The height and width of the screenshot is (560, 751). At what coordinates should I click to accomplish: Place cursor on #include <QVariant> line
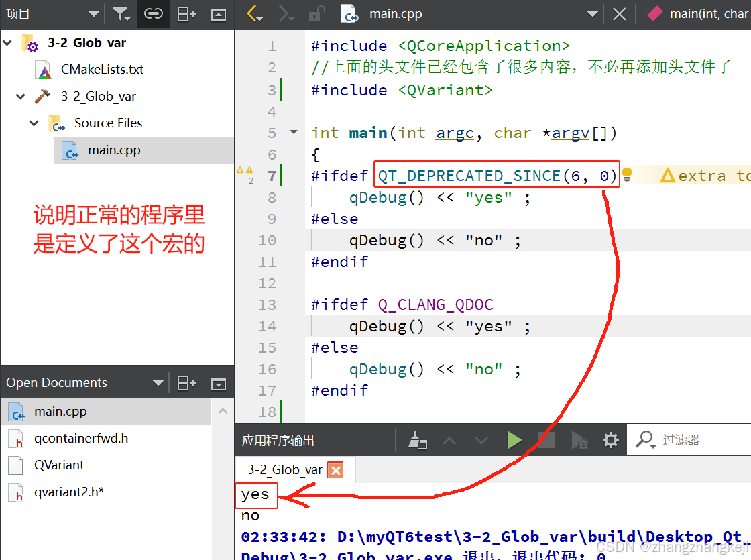click(x=402, y=90)
